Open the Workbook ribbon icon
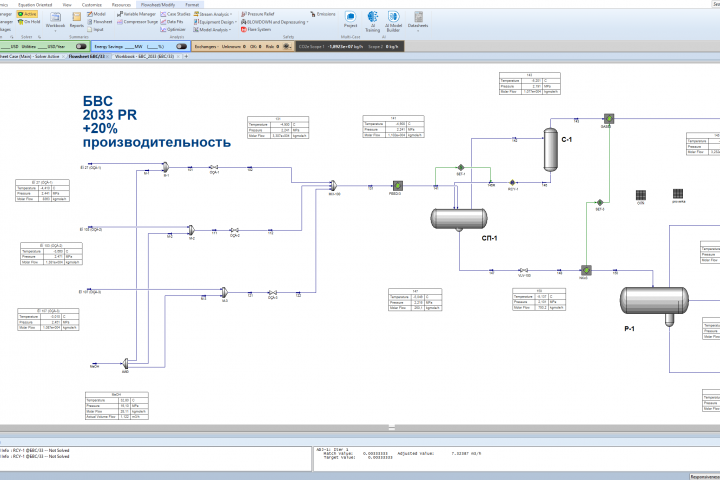720x480 pixels. tap(55, 20)
